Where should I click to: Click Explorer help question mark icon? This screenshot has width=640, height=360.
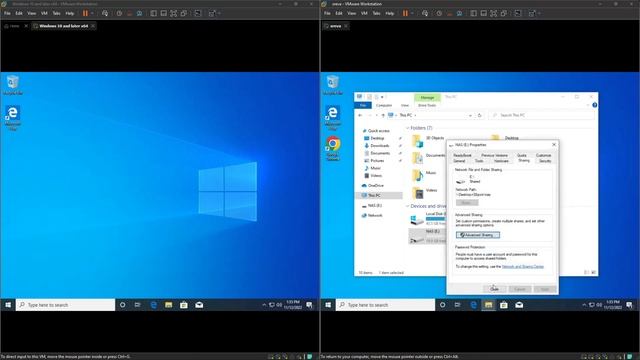click(595, 105)
